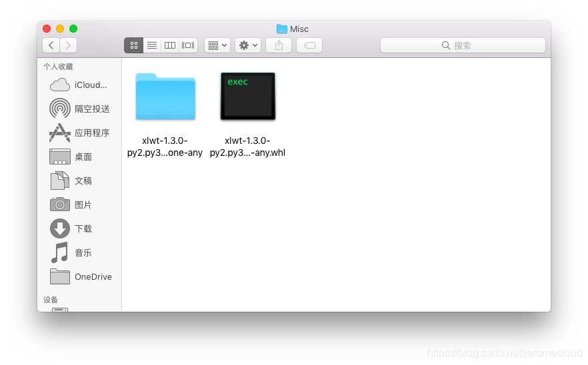588x365 pixels.
Task: Click the Misc folder icon in title bar
Action: 281,29
